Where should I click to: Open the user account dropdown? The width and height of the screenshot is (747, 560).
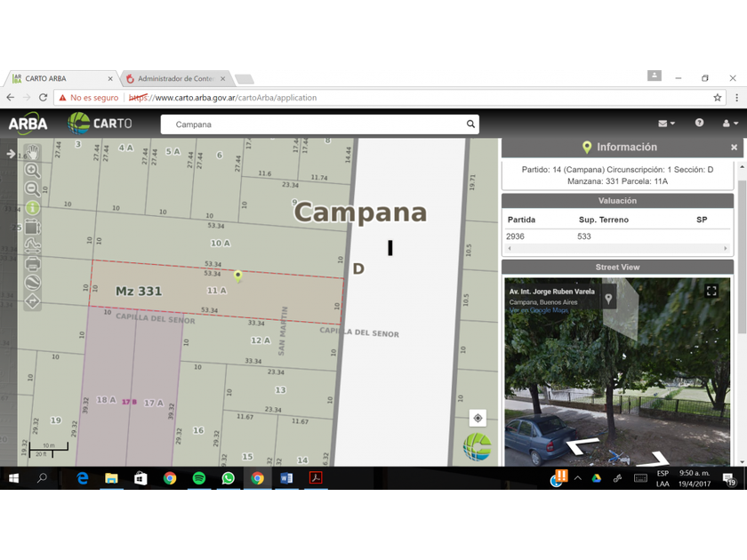tap(729, 124)
